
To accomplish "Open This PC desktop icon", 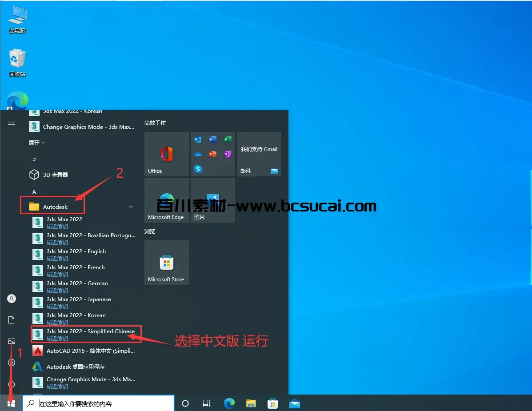I will (x=17, y=20).
